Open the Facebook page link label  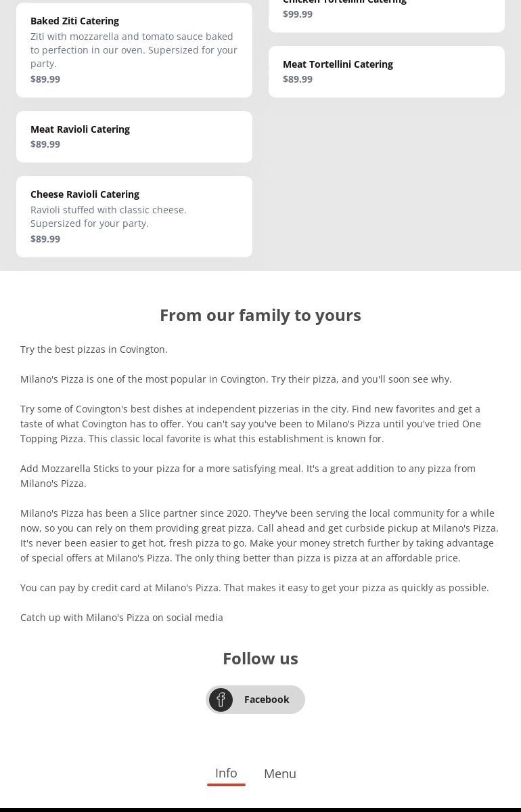point(267,700)
